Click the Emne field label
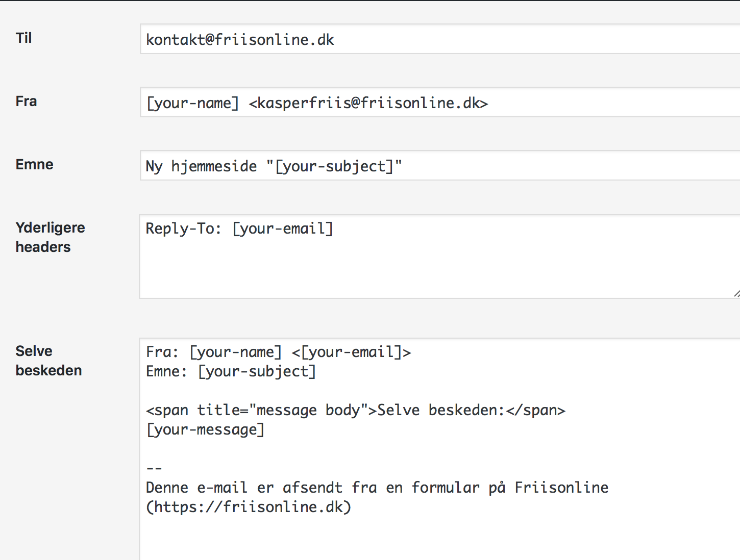The height and width of the screenshot is (560, 740). (34, 165)
